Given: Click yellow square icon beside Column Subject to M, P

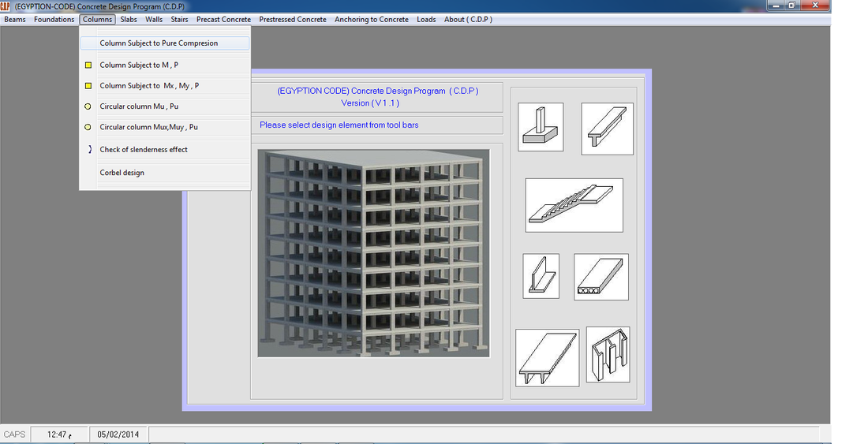Looking at the screenshot, I should coord(88,65).
